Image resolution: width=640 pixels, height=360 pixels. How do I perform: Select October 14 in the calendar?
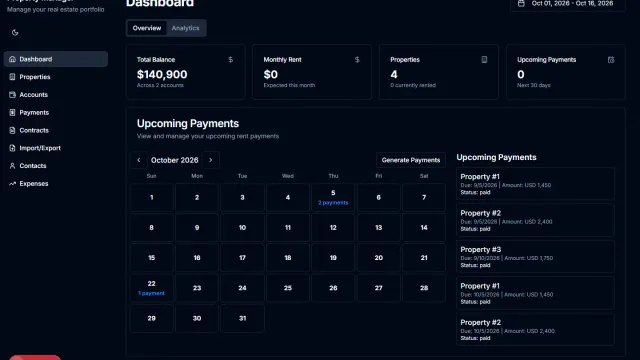coord(424,228)
